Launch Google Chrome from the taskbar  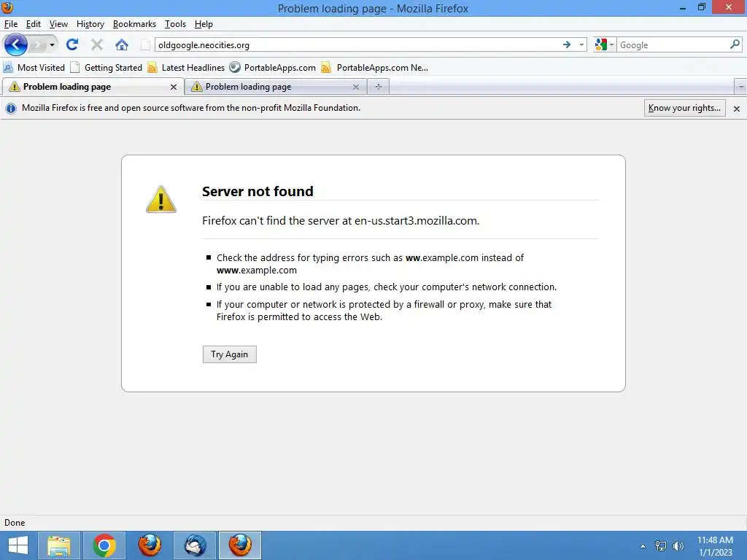pyautogui.click(x=104, y=545)
